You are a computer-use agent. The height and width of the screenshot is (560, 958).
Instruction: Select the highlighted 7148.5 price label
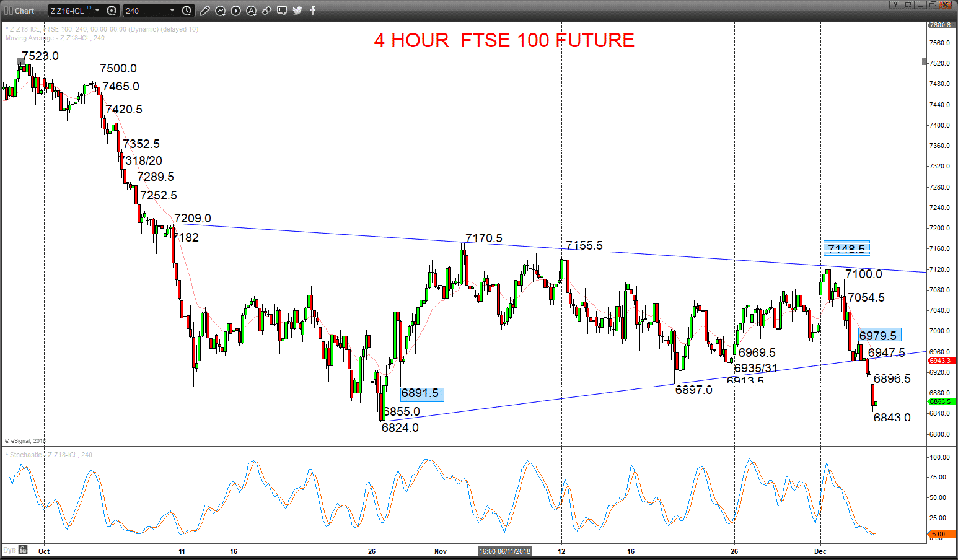click(x=846, y=248)
